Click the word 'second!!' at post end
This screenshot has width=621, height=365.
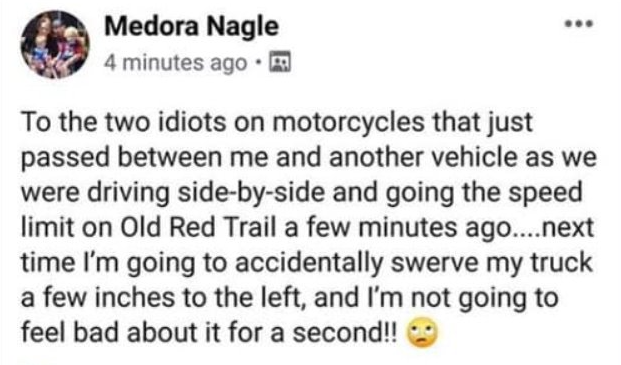point(344,333)
